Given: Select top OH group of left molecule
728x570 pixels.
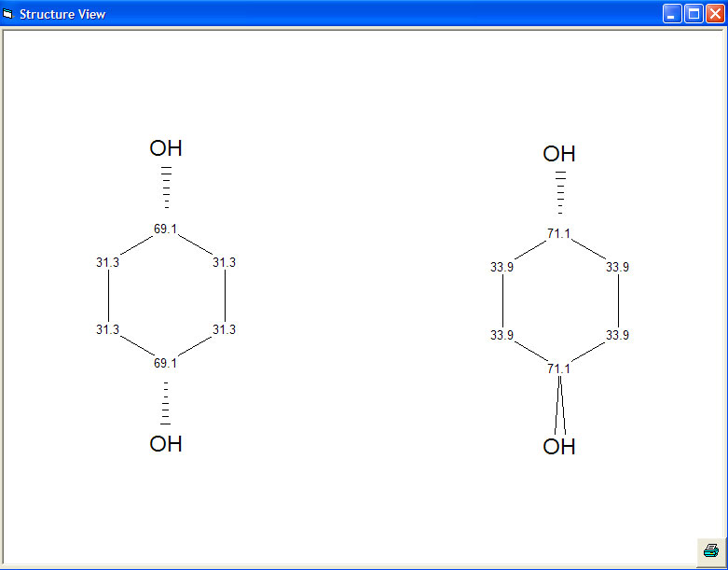Looking at the screenshot, I should tap(166, 148).
